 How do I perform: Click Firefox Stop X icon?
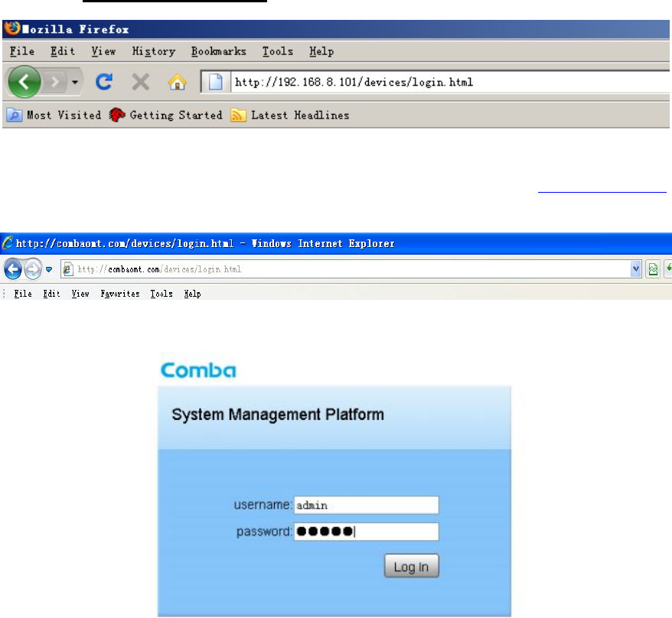(141, 82)
